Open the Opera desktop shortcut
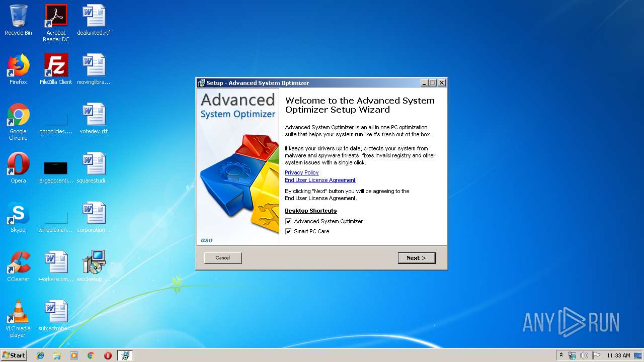644x362 pixels. click(18, 168)
